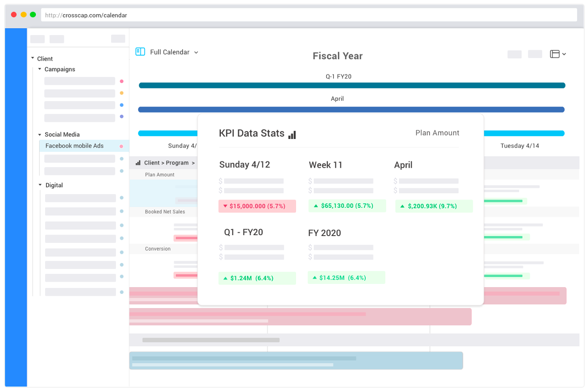The width and height of the screenshot is (588, 391).
Task: Collapse the Social Media group
Action: 40,134
